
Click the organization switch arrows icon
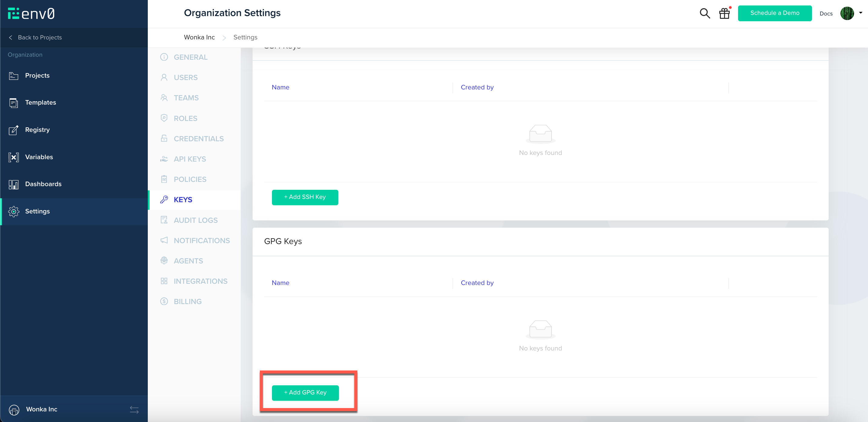[x=134, y=410]
